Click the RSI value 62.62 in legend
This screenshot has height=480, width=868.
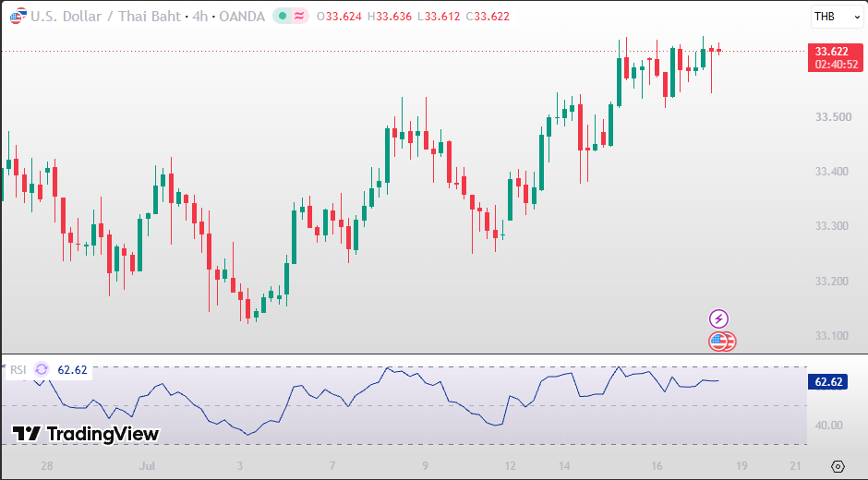tap(73, 369)
